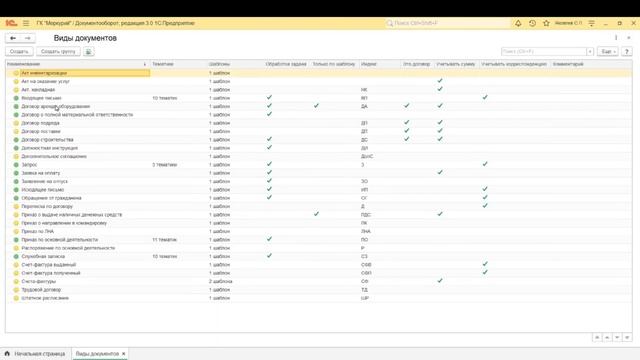Select 'Дополнительное соглашение' row
This screenshot has width=640, height=360.
click(x=319, y=156)
